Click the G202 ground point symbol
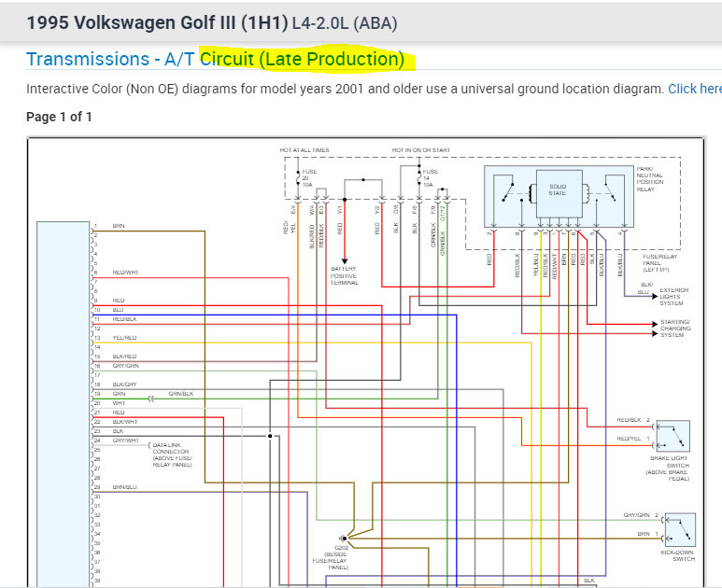 343,538
